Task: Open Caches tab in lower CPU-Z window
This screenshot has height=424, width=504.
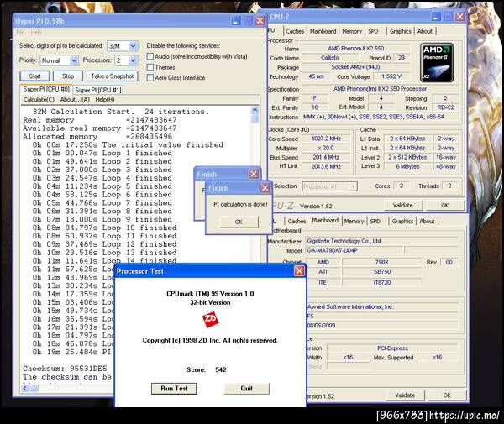Action: click(297, 221)
